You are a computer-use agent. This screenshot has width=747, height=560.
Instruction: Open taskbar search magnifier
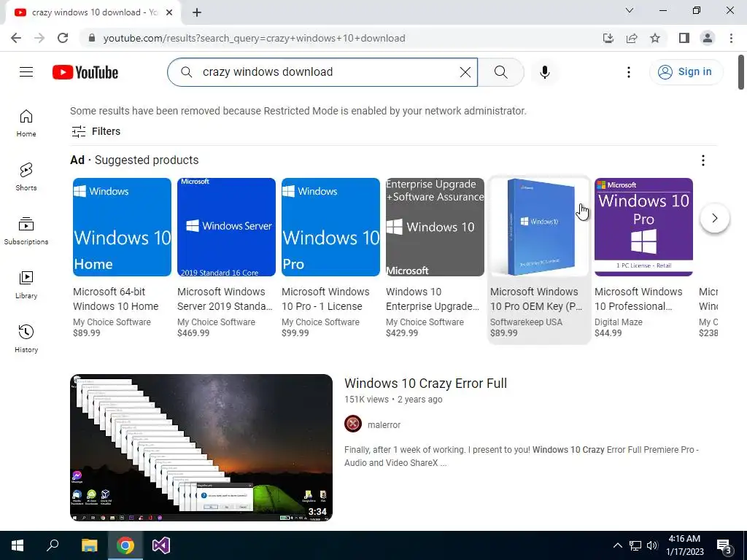click(x=53, y=545)
